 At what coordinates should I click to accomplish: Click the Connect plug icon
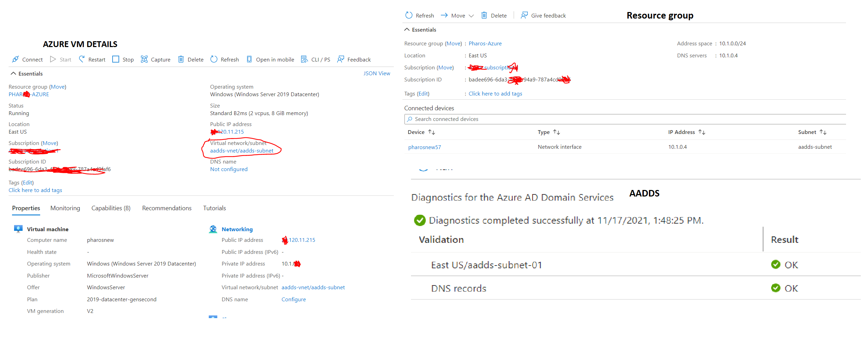pos(15,59)
